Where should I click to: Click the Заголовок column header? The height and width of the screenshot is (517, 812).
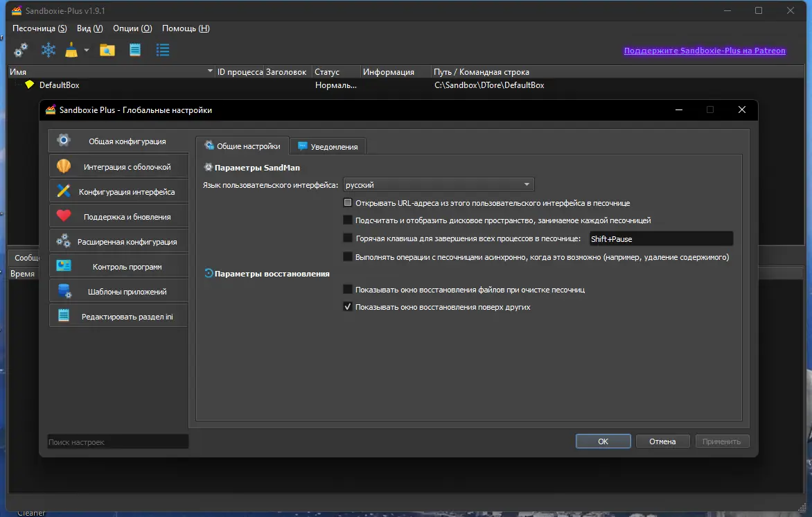(x=286, y=71)
